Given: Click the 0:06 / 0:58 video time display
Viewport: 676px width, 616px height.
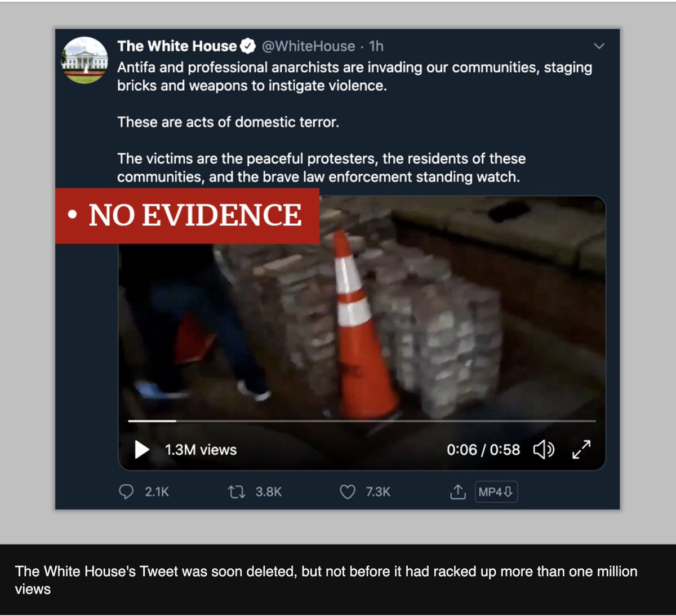Looking at the screenshot, I should click(483, 450).
